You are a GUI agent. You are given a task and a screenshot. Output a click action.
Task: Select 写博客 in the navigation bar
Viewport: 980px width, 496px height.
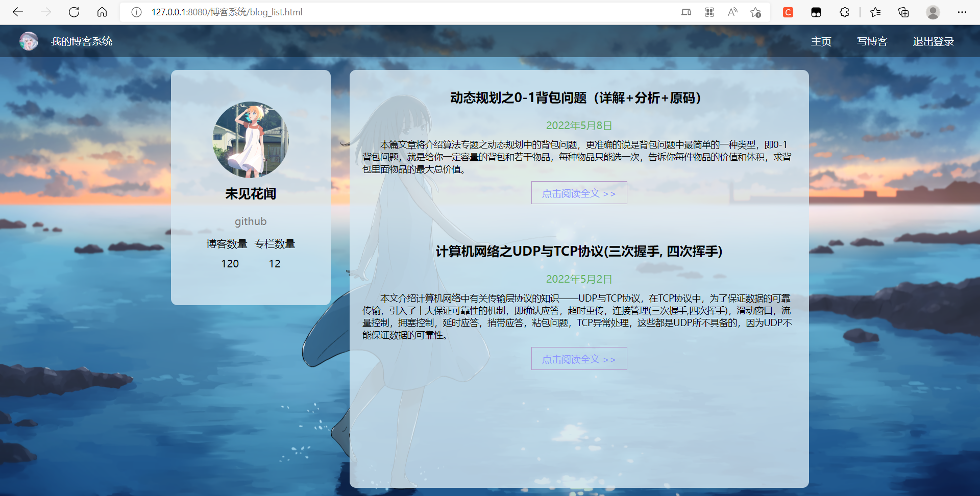pos(872,41)
